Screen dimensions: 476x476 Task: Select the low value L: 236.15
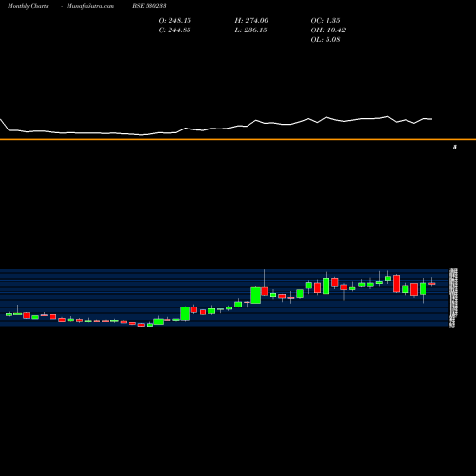(251, 30)
